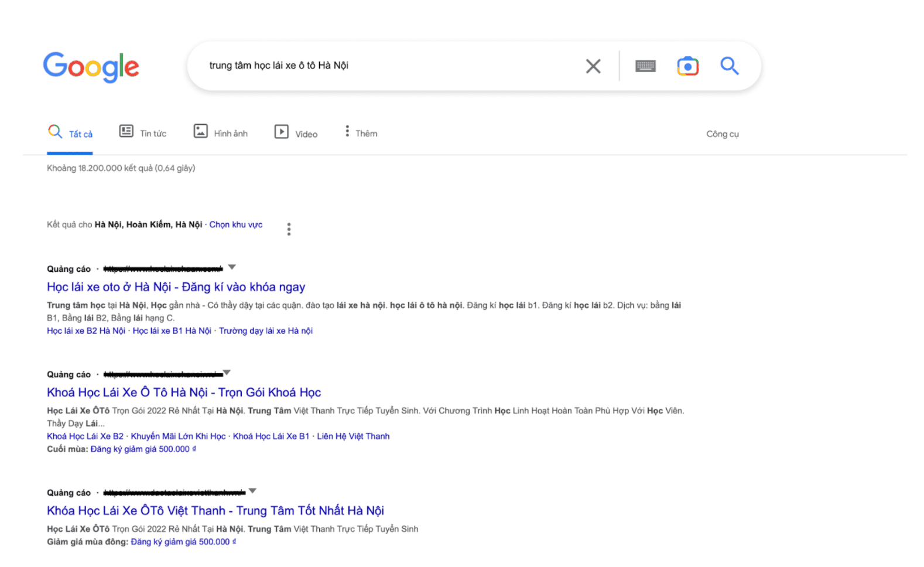Expand the second ad's URL dropdown arrow
The image size is (924, 567).
pos(227,373)
